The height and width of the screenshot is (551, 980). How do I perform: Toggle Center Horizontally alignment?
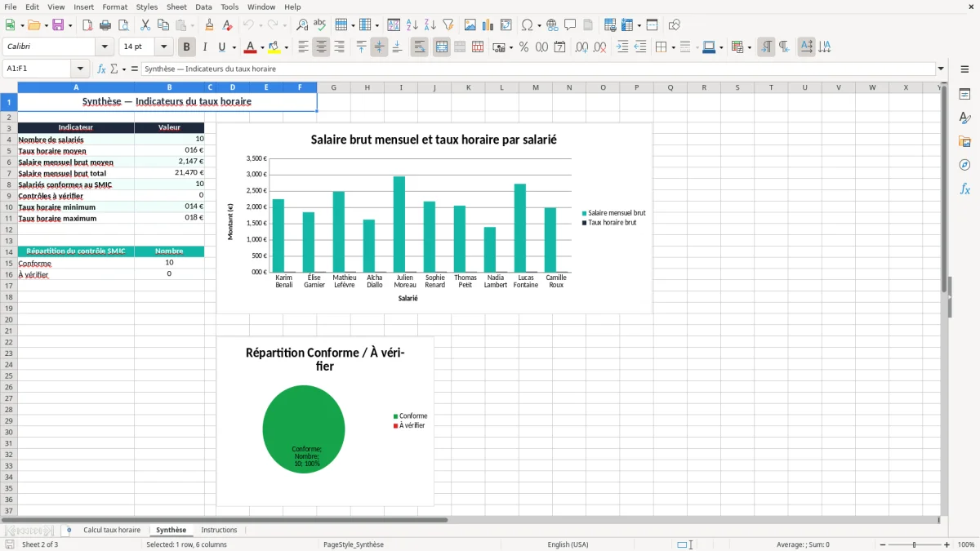tap(321, 47)
